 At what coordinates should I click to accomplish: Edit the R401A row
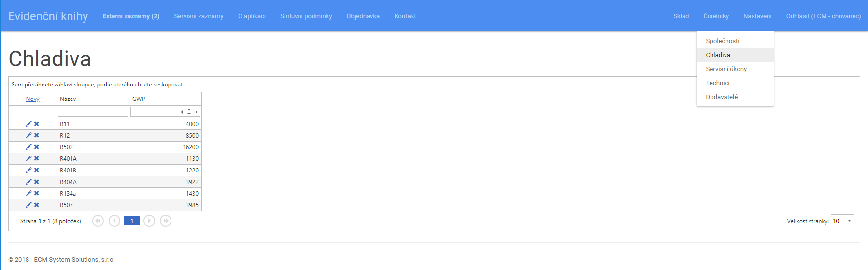[x=28, y=158]
